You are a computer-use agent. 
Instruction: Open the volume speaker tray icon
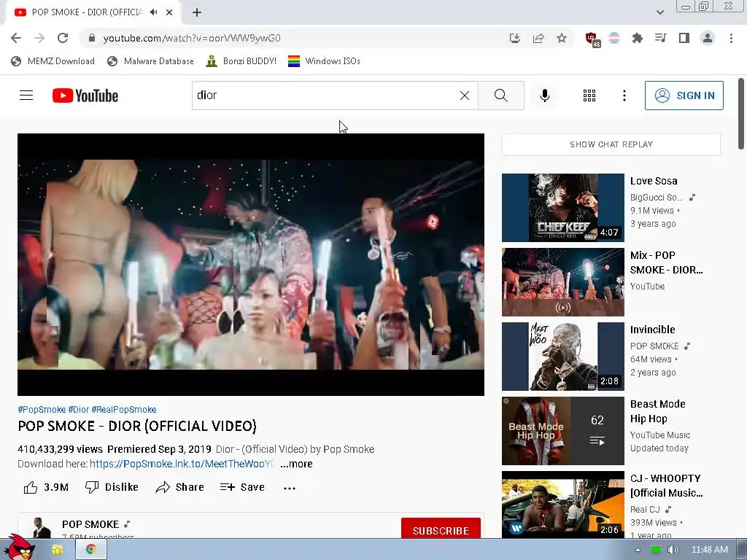(x=673, y=550)
